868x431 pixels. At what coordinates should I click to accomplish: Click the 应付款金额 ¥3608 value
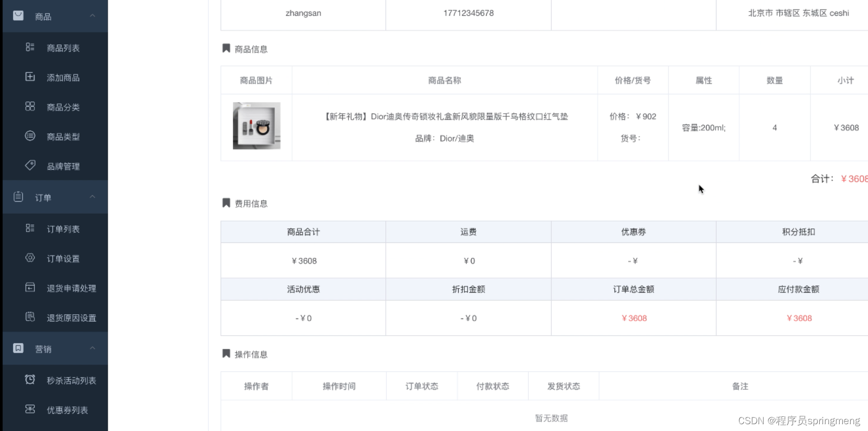[799, 318]
